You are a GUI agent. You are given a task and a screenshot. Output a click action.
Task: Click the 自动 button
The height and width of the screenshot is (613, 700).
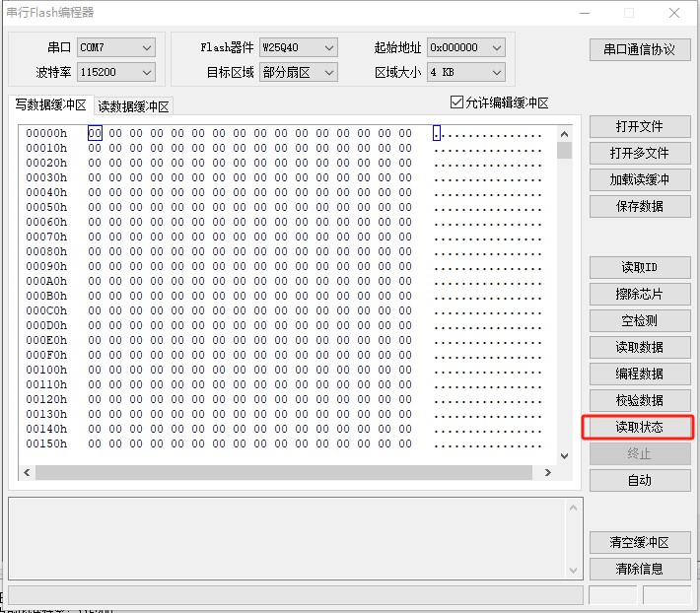tap(639, 481)
